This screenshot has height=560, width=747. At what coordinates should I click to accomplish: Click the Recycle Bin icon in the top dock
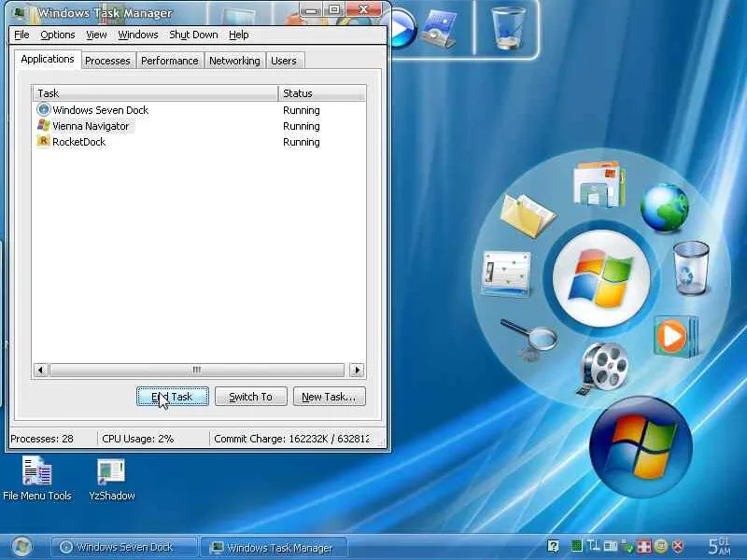pyautogui.click(x=508, y=28)
